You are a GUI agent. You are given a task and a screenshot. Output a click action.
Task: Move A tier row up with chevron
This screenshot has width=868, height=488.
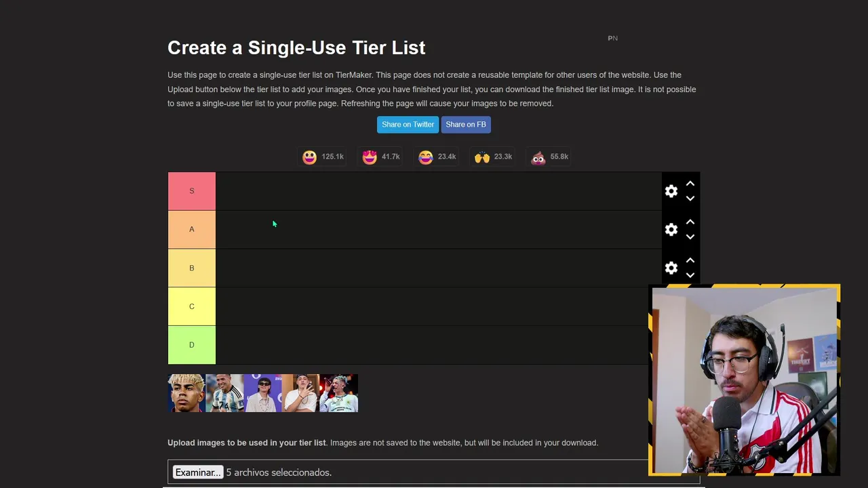pyautogui.click(x=690, y=222)
